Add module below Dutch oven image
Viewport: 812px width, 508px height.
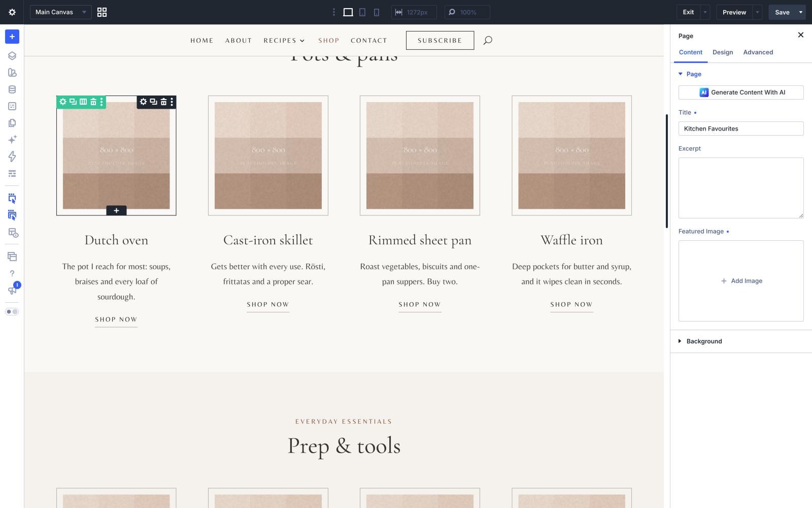[116, 210]
